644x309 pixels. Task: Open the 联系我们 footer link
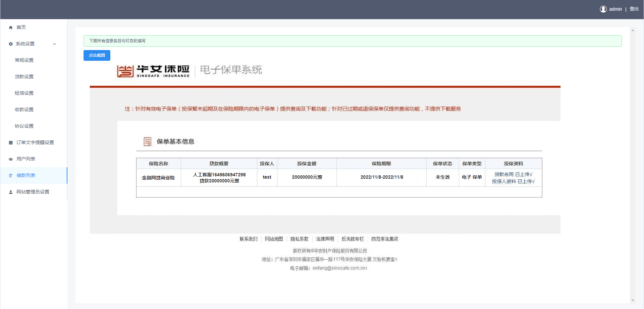pyautogui.click(x=248, y=239)
